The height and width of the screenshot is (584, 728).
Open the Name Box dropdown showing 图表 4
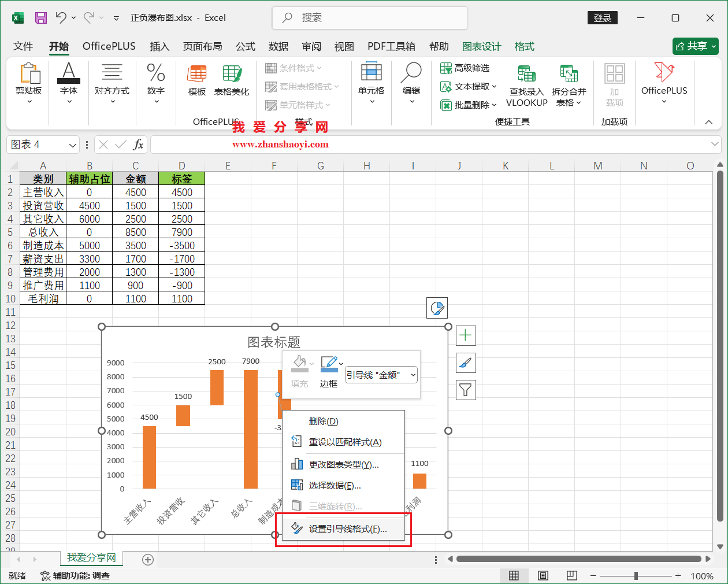72,145
